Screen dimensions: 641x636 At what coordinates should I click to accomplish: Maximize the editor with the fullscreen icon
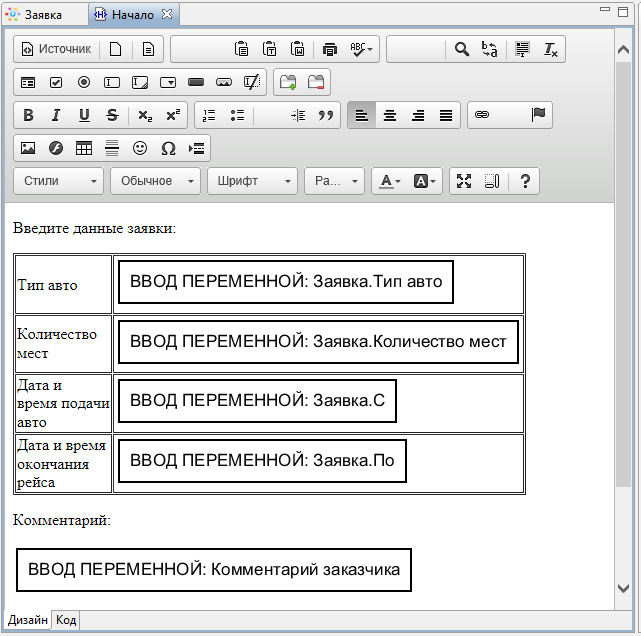coord(464,181)
